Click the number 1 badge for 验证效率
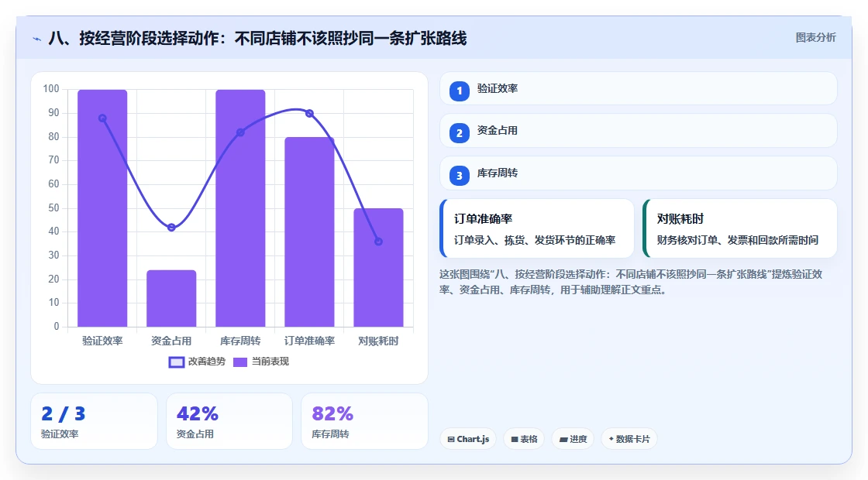Screen dimensions: 868x480 pos(459,91)
